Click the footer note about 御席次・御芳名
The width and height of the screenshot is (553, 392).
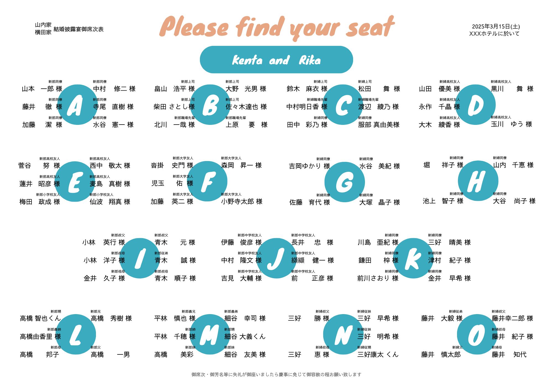coord(276,375)
